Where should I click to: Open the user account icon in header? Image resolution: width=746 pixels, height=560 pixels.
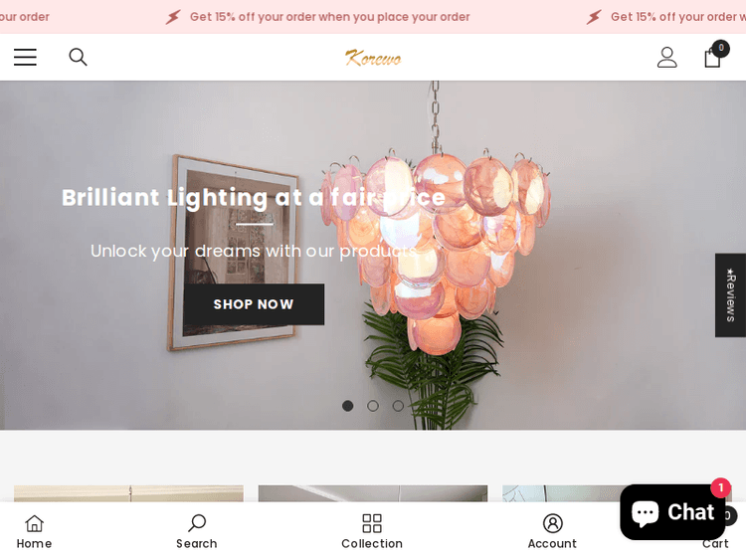pos(667,58)
